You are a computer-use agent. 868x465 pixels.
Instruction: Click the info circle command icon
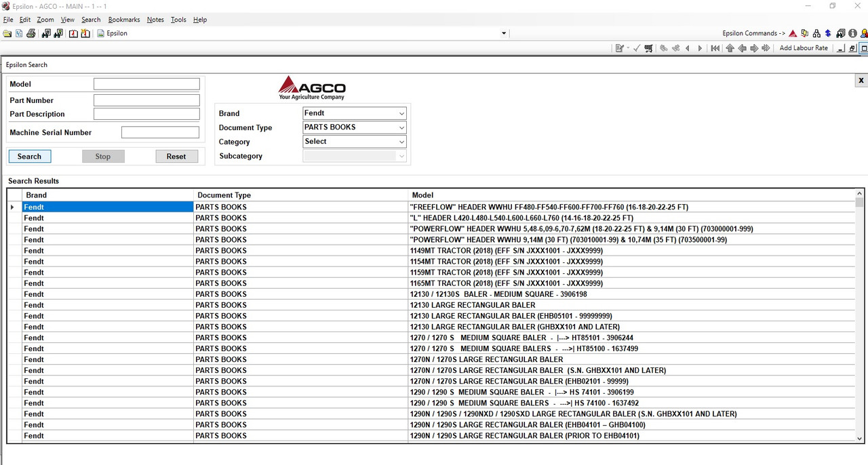(852, 33)
